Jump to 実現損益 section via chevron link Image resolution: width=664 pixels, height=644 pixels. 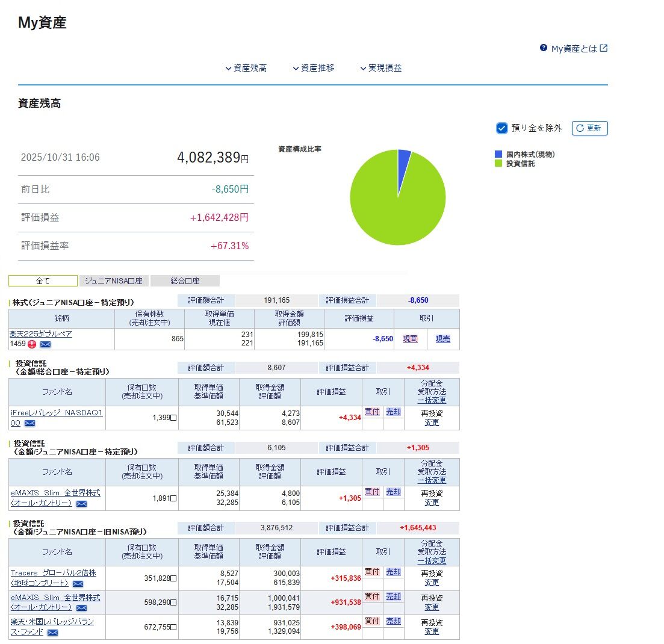tap(380, 68)
